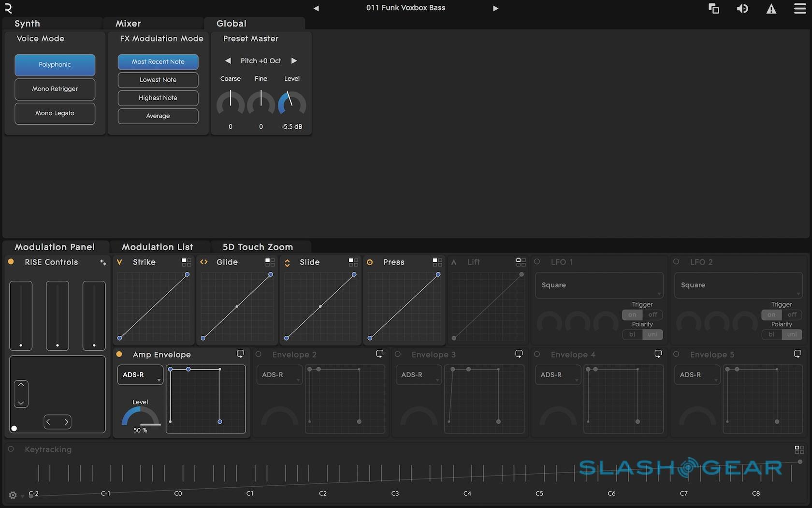This screenshot has width=812, height=508.
Task: Click the RISE Controls link icon
Action: 103,262
